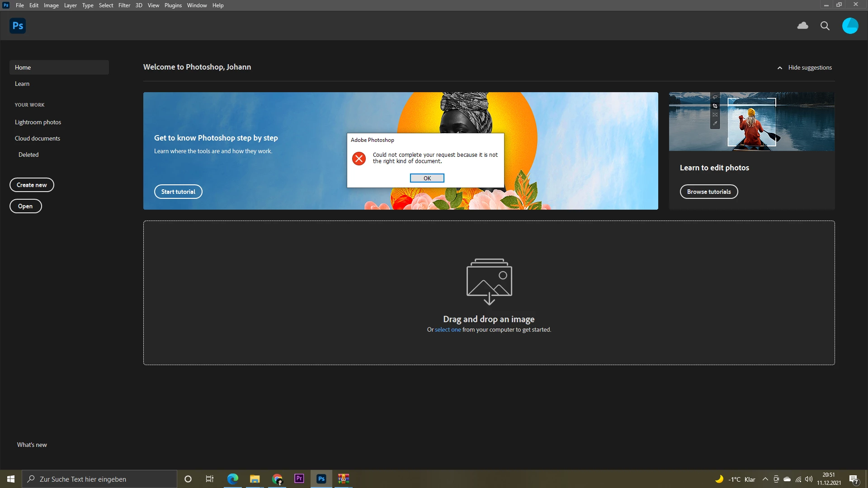868x488 pixels.
Task: Click the drag and drop image icon
Action: tap(489, 281)
